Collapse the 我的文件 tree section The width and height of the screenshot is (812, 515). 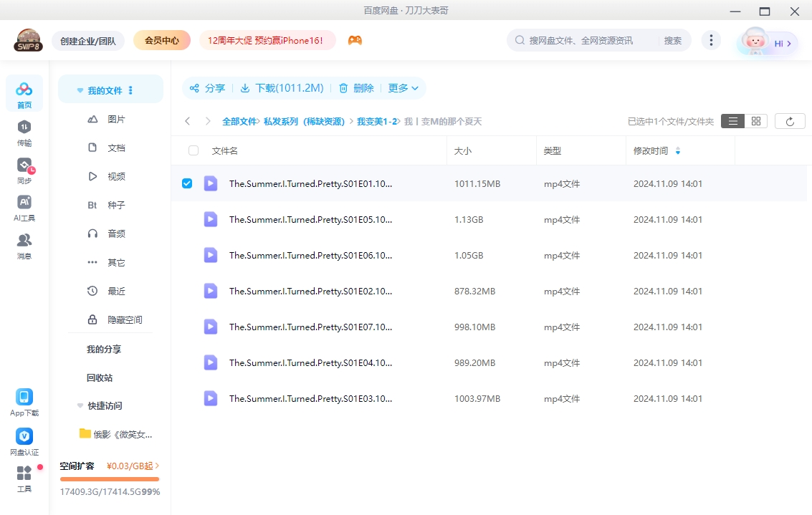80,91
